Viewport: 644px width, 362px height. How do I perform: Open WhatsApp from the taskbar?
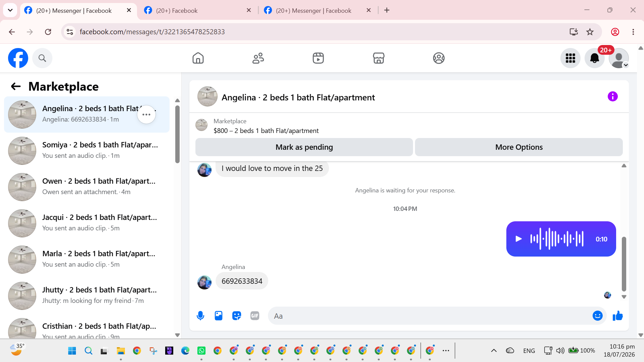tap(201, 351)
